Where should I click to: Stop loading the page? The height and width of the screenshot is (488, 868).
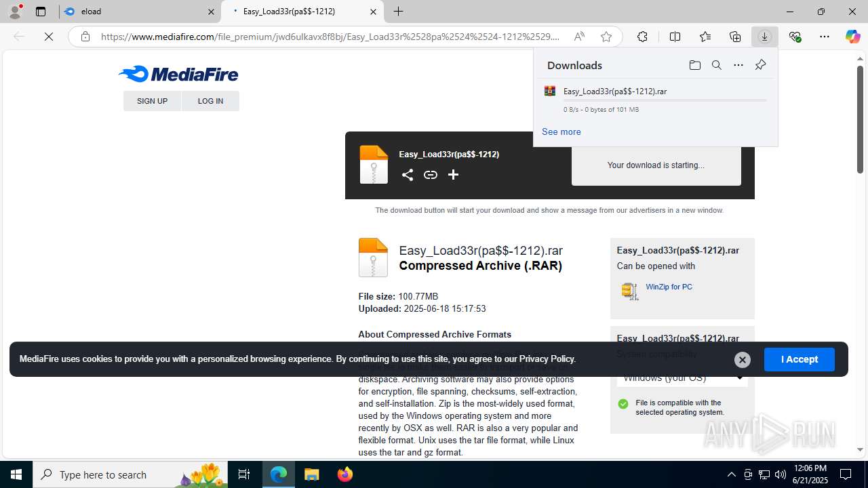(49, 37)
